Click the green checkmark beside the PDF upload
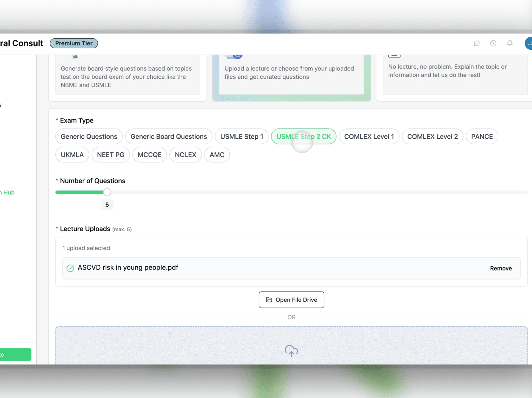The width and height of the screenshot is (532, 398). [x=70, y=268]
